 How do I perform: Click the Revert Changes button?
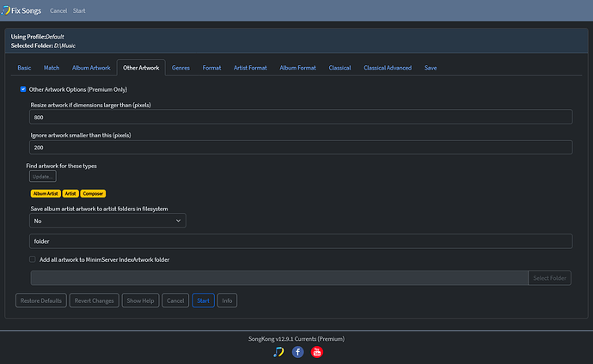pos(95,300)
